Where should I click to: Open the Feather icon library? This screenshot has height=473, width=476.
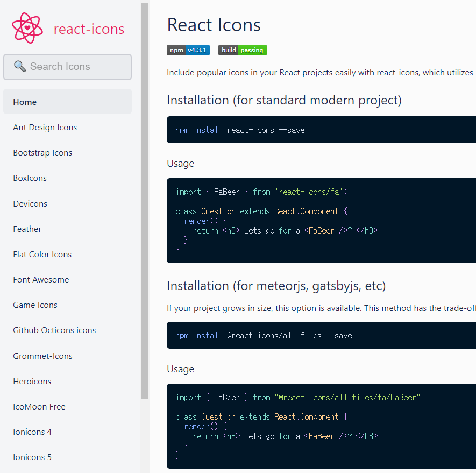27,229
